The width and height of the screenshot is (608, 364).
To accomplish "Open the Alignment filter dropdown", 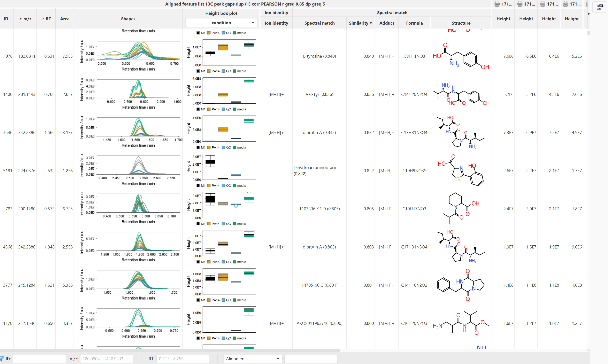I will 252,359.
